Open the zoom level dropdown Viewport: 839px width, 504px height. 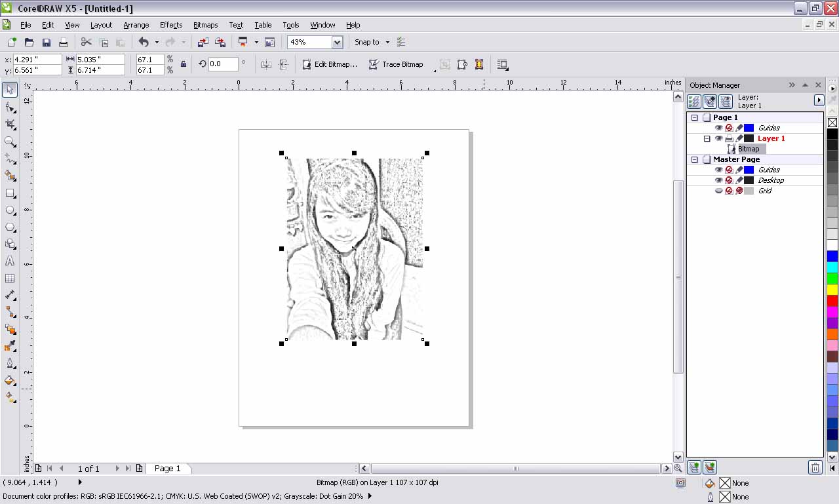point(336,42)
